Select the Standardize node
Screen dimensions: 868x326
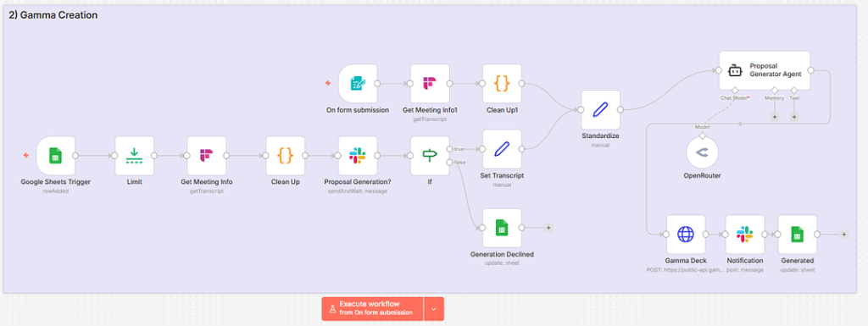click(x=601, y=110)
